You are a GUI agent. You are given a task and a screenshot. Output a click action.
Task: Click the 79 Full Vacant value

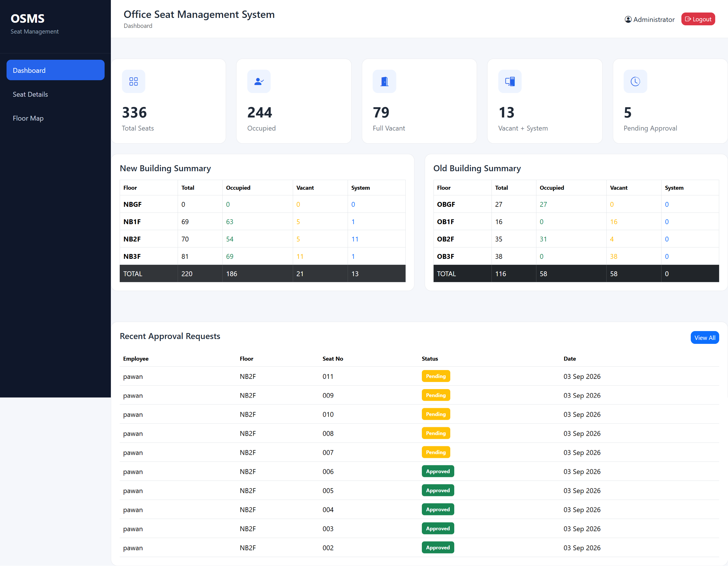381,112
